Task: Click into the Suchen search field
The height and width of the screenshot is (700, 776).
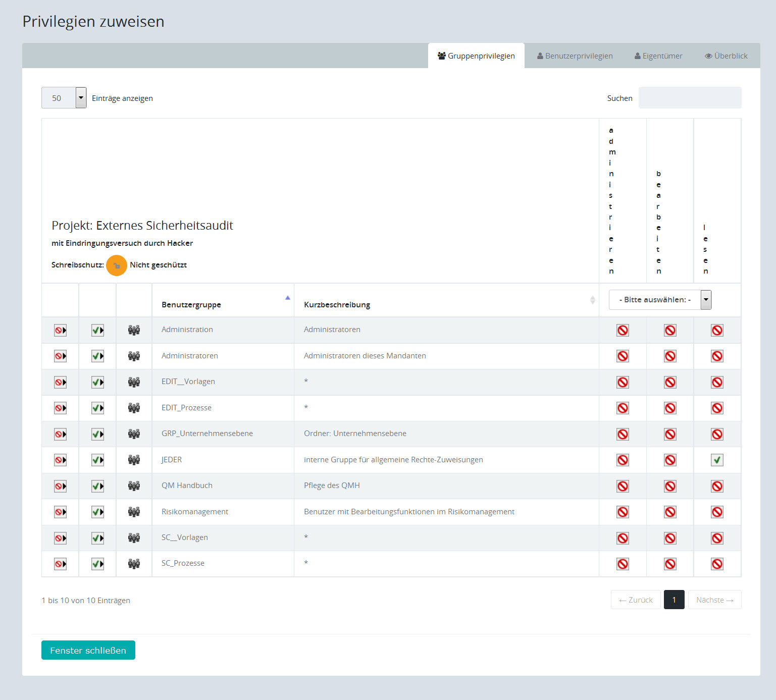Action: (x=690, y=98)
